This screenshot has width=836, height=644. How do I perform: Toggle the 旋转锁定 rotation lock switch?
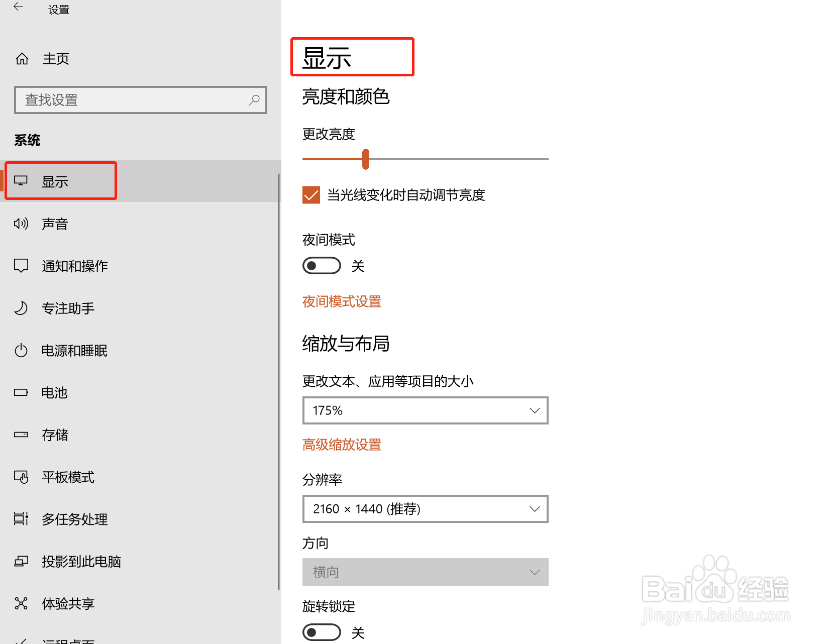tap(322, 632)
